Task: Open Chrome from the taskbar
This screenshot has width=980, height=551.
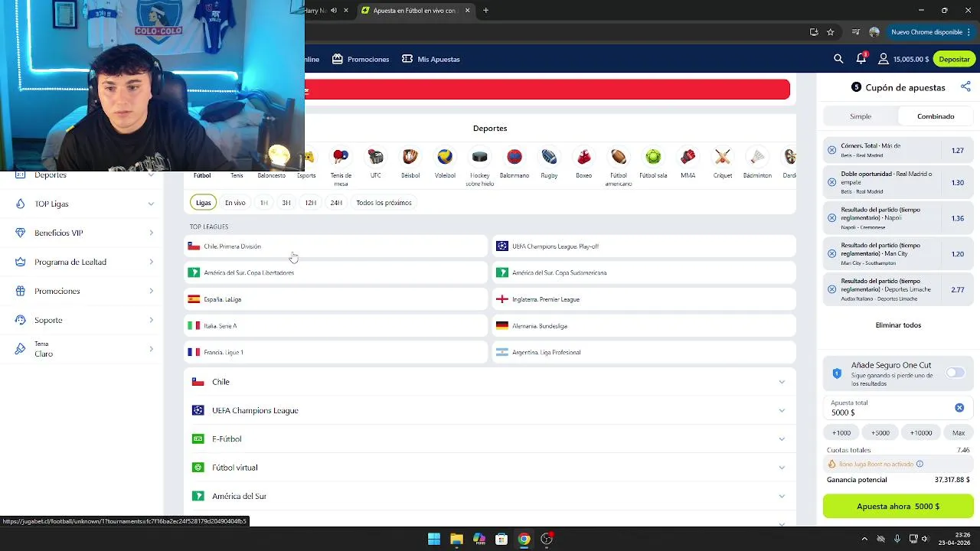Action: [x=524, y=539]
